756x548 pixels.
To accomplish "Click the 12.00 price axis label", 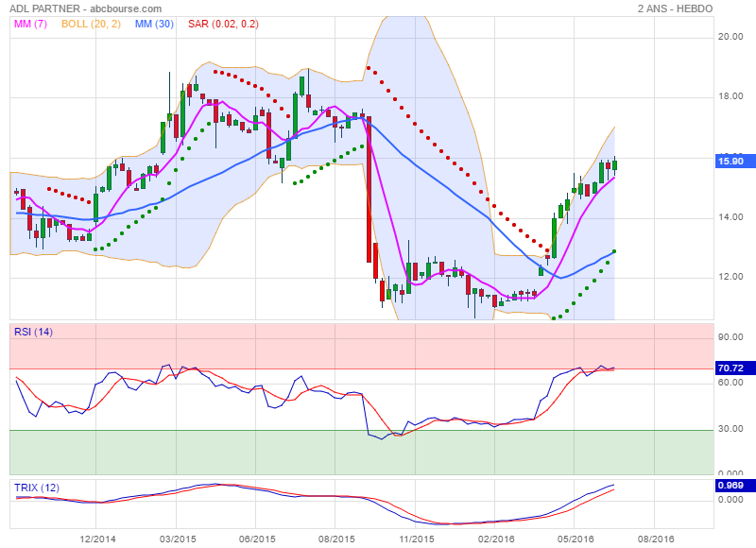I will (x=730, y=277).
